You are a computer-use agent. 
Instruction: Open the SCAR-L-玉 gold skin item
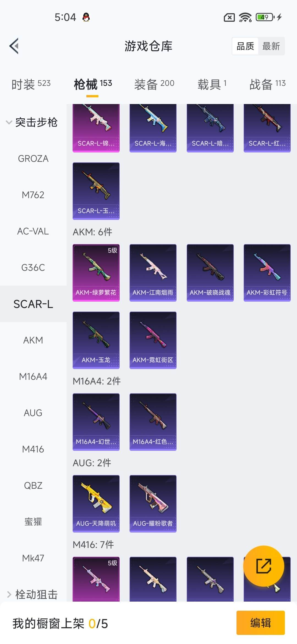96,191
